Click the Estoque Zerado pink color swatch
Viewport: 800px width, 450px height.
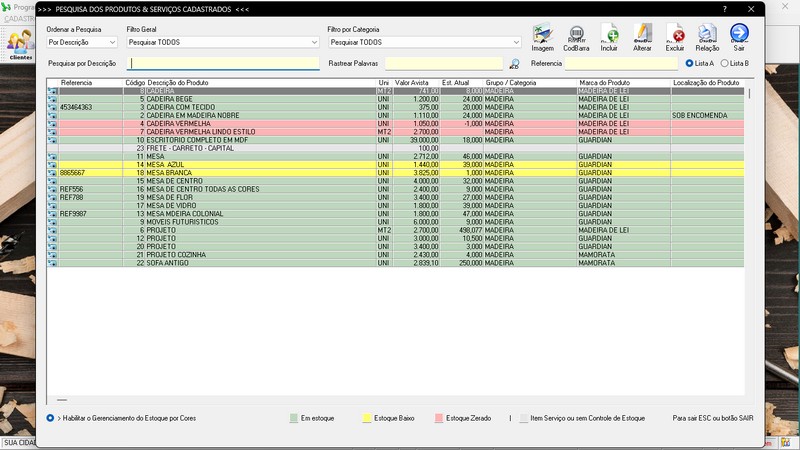pyautogui.click(x=439, y=418)
